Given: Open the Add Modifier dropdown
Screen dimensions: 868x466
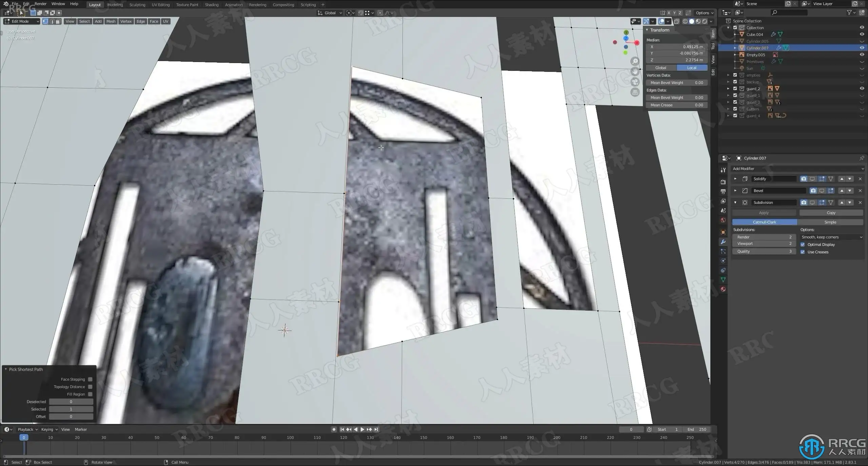Looking at the screenshot, I should 797,169.
